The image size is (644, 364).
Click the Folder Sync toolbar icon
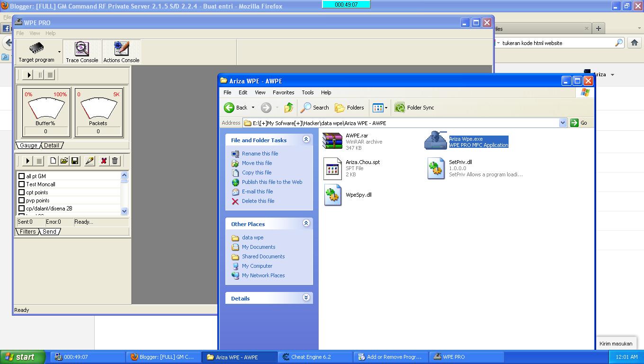tap(400, 108)
